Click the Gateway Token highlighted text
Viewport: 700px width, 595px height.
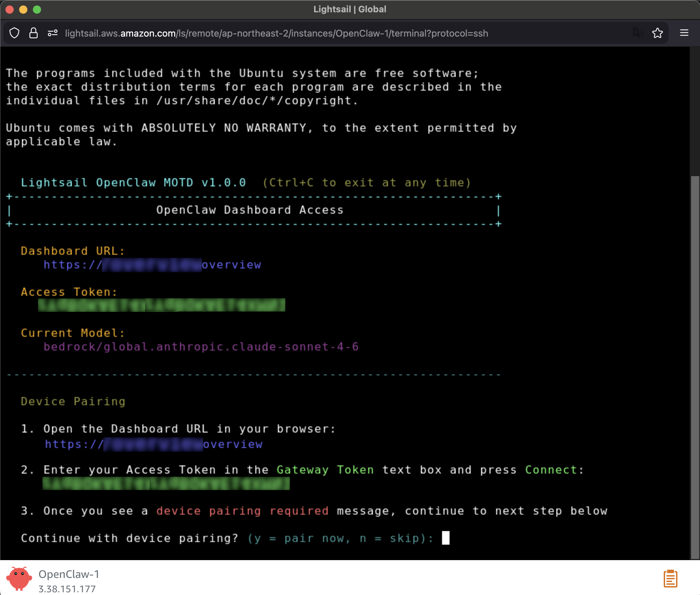[x=324, y=470]
